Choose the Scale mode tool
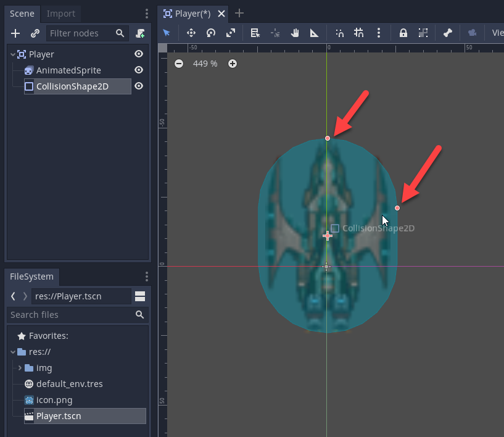Viewport: 504px width, 437px height. (231, 33)
